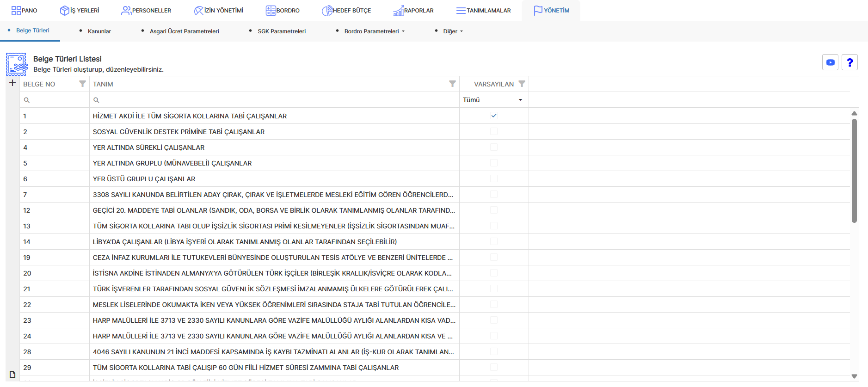
Task: Click the VARSAYILAN column filter icon
Action: click(522, 84)
